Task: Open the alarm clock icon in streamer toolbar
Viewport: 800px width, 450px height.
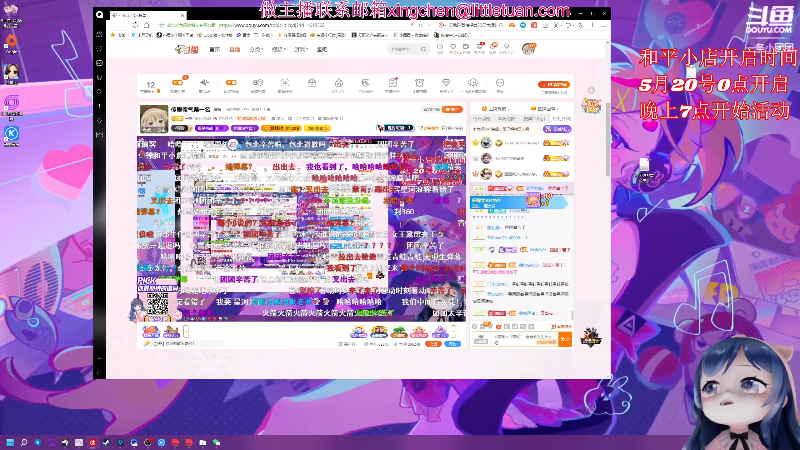Action: tap(419, 83)
